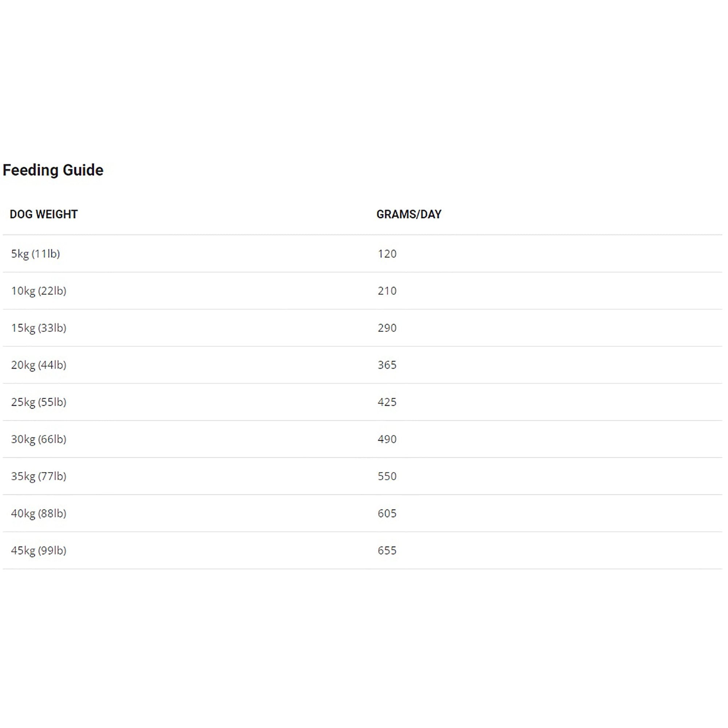Click the 40kg (88lb) row label
This screenshot has width=728, height=728.
[x=39, y=514]
